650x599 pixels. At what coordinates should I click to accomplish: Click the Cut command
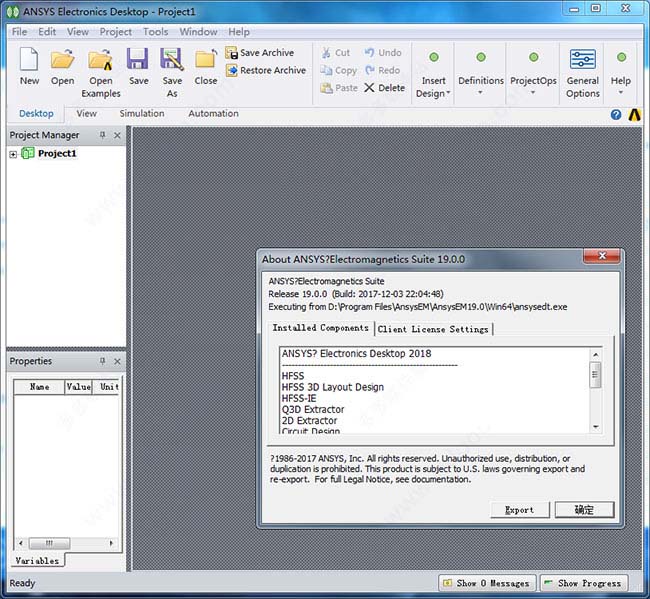tap(335, 53)
